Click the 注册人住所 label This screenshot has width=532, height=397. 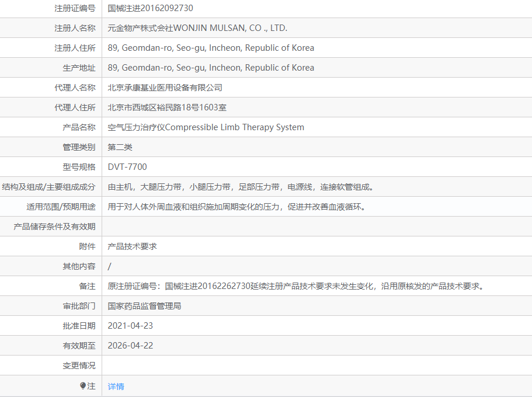point(75,48)
